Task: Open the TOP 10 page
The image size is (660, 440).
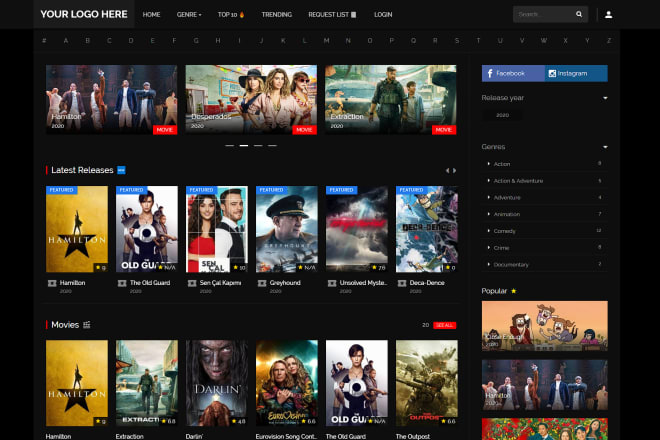Action: point(231,14)
